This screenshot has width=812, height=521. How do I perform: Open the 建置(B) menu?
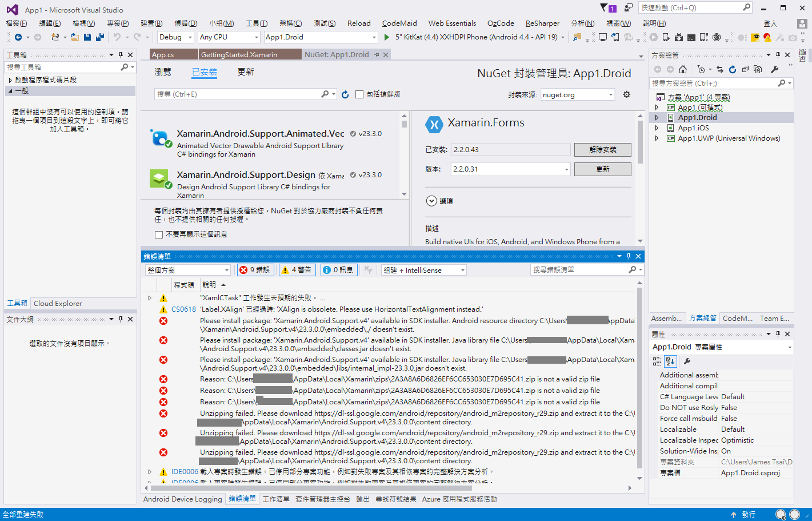151,23
